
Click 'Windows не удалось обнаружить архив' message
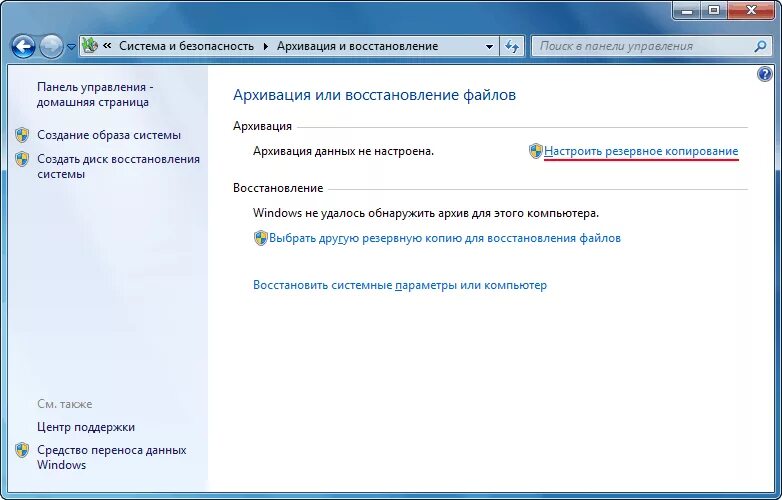426,213
